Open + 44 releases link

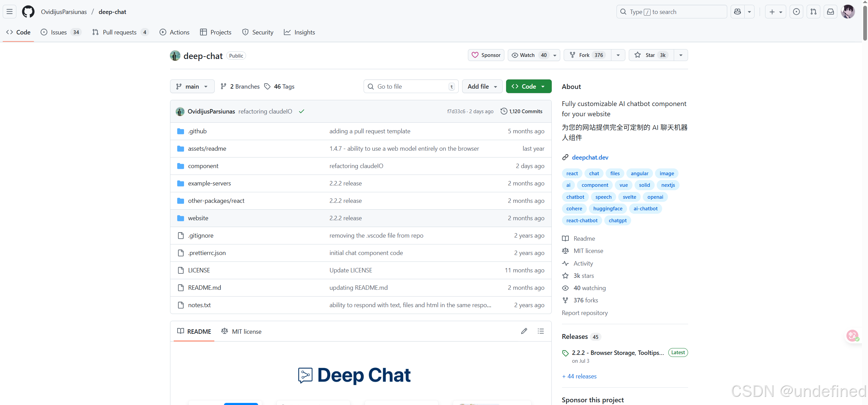tap(579, 376)
